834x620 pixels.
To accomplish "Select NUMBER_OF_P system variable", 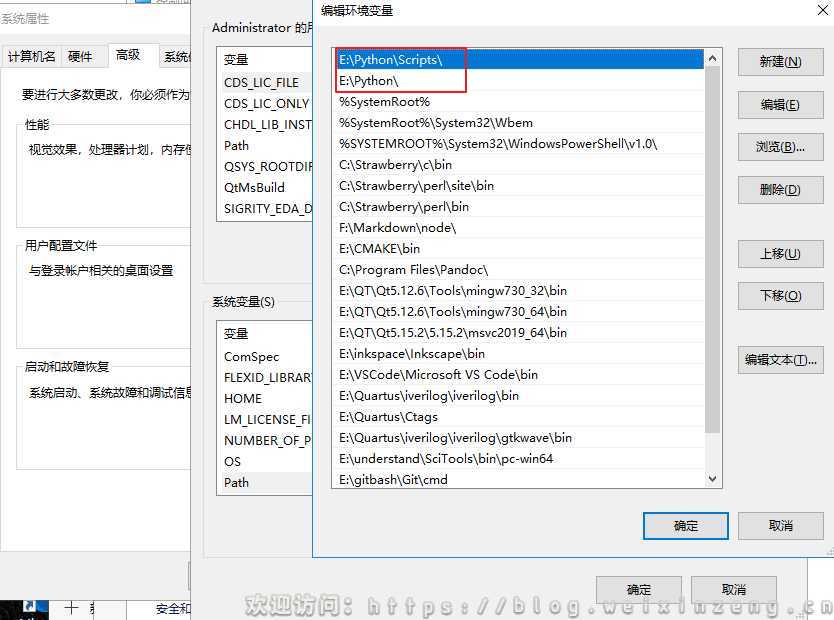I will pos(265,441).
